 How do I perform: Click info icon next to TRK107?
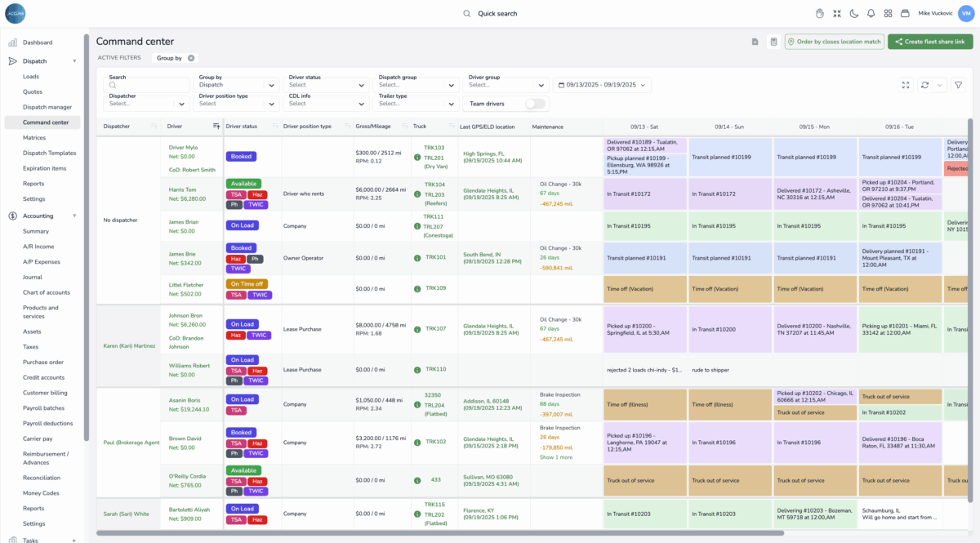417,329
